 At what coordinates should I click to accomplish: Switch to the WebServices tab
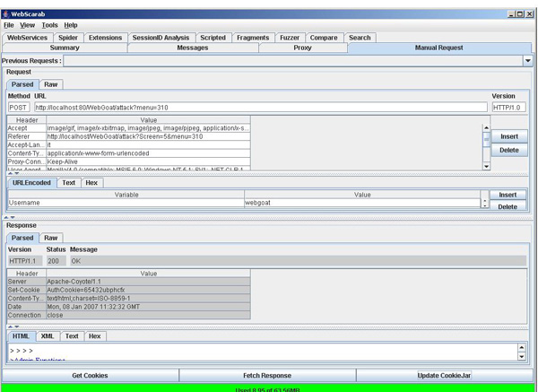coord(27,38)
